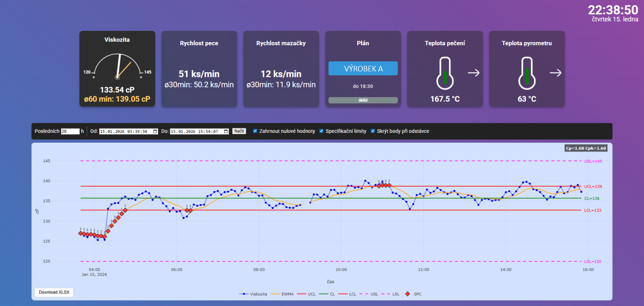Viewport: 644px width, 306px height.
Task: Uncheck Zahrnout nulové hodnoty checkbox
Action: point(255,131)
